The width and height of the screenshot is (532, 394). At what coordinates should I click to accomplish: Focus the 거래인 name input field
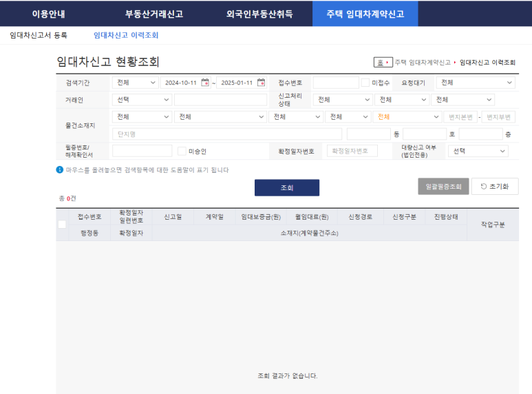click(x=220, y=99)
